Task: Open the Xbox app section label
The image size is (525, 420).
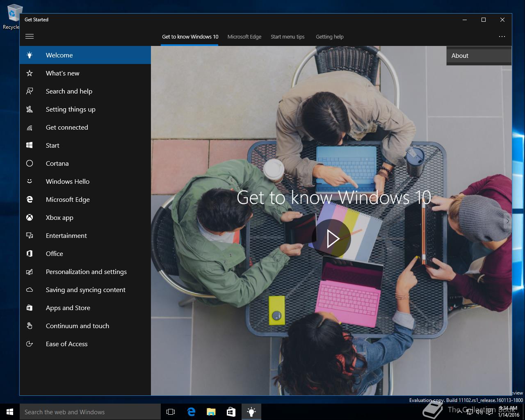Action: coord(59,217)
